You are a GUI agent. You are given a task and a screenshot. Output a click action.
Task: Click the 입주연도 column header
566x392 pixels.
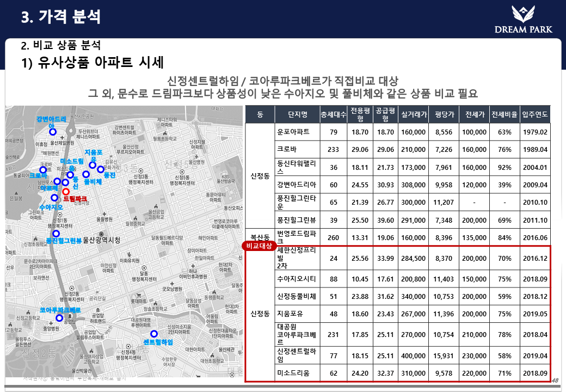point(536,114)
